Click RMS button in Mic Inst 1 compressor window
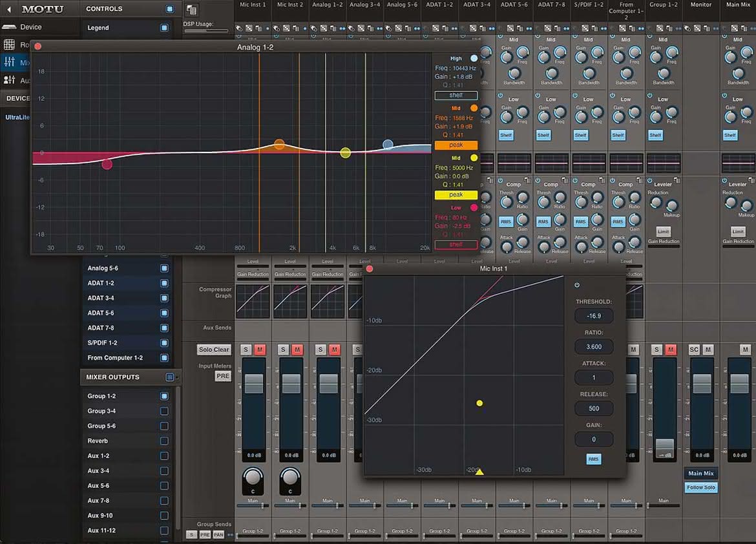This screenshot has height=544, width=756. (594, 459)
